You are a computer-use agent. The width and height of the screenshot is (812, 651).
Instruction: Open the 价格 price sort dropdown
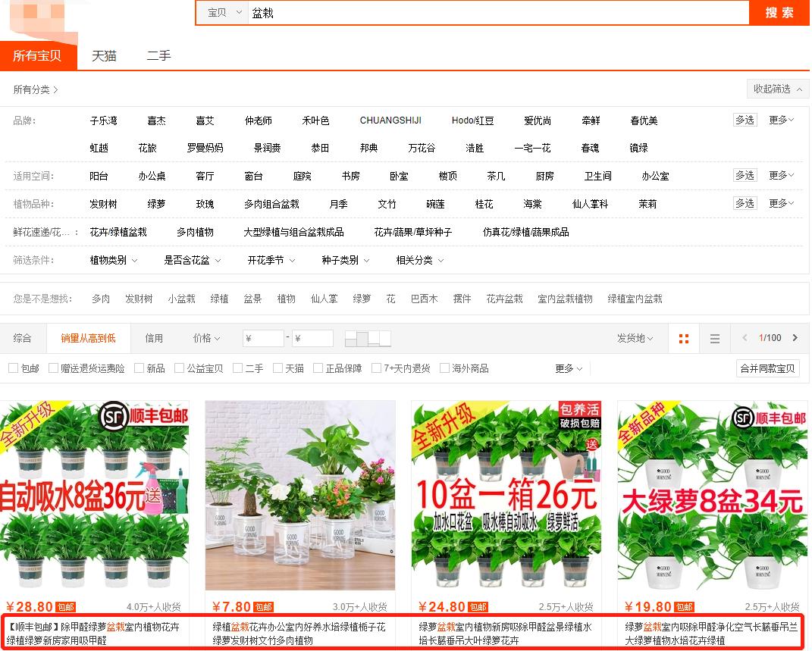point(205,338)
